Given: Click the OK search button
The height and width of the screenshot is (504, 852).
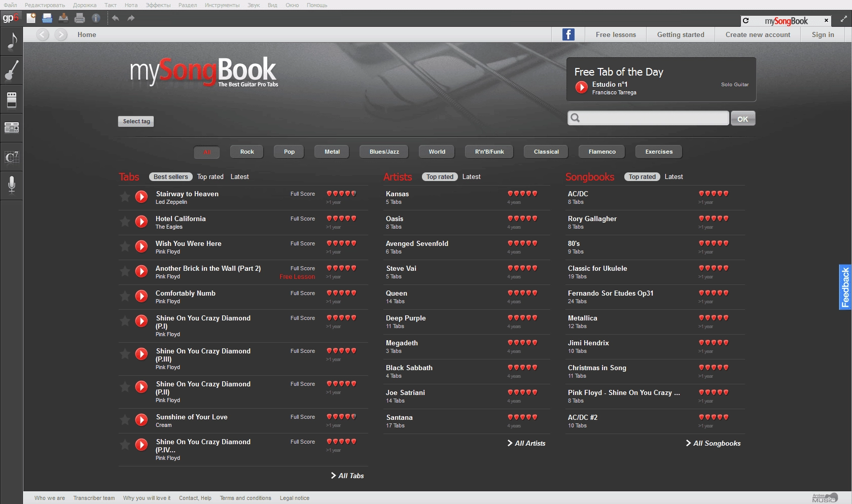Looking at the screenshot, I should click(743, 119).
